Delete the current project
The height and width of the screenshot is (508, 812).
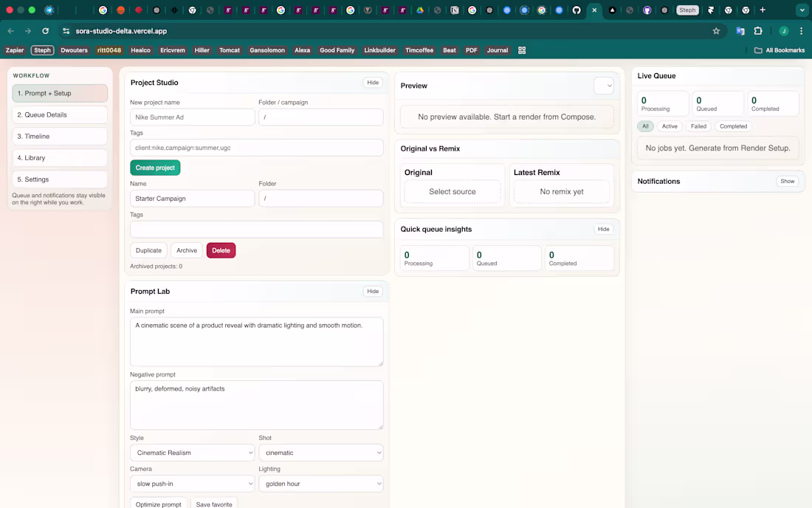point(221,250)
